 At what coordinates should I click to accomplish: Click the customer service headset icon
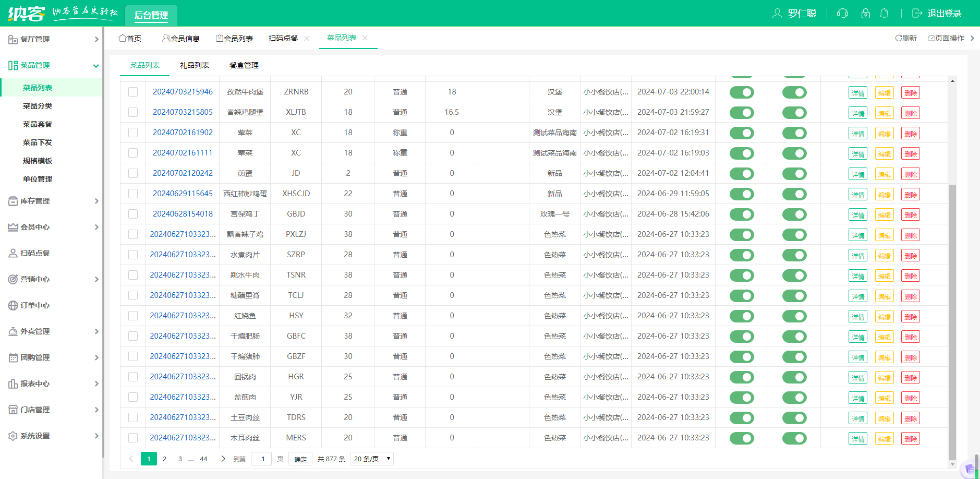842,14
